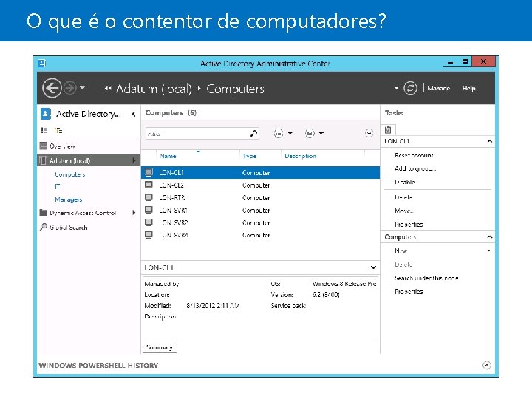
Task: Click Delete task under LON-CL1
Action: [403, 197]
